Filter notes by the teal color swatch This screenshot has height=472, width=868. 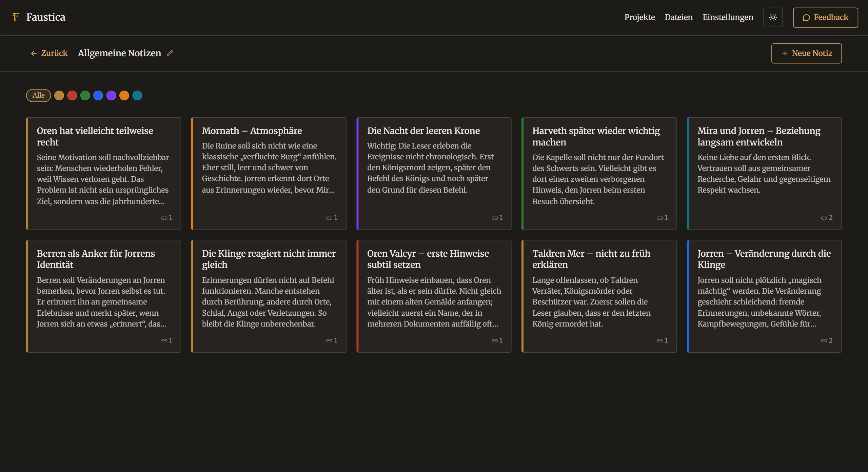coord(137,96)
